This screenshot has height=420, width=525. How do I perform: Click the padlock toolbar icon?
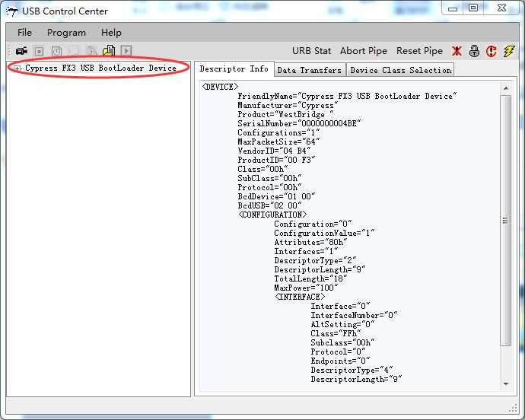tap(474, 51)
